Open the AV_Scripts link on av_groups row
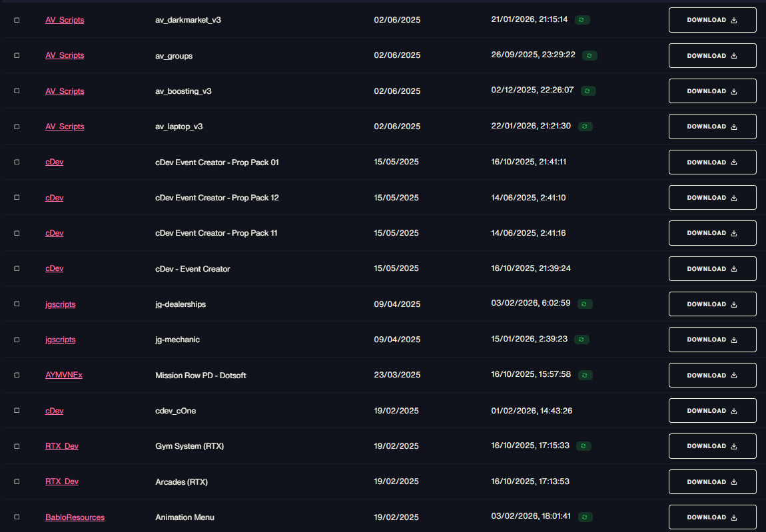This screenshot has height=532, width=766. 65,55
